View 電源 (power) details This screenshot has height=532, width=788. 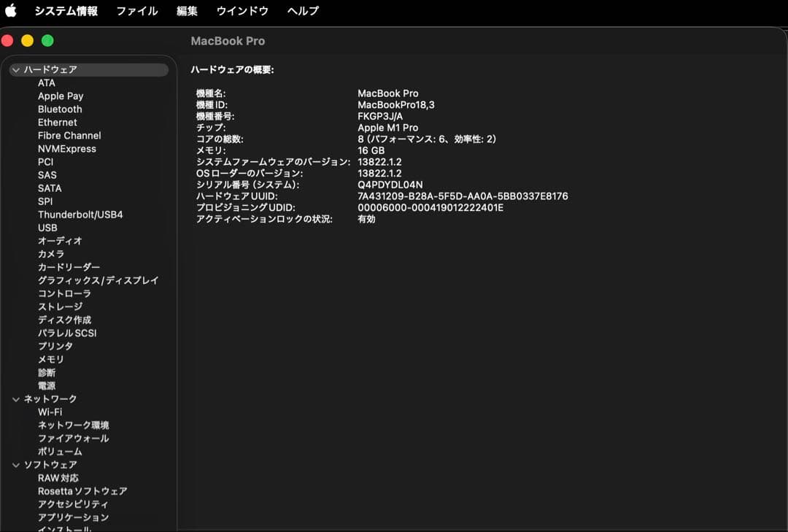47,385
